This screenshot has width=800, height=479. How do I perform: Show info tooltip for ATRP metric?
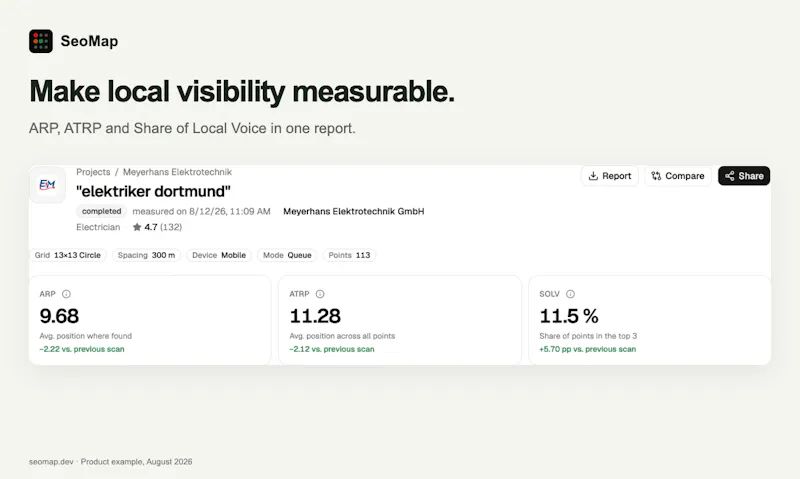click(x=320, y=294)
